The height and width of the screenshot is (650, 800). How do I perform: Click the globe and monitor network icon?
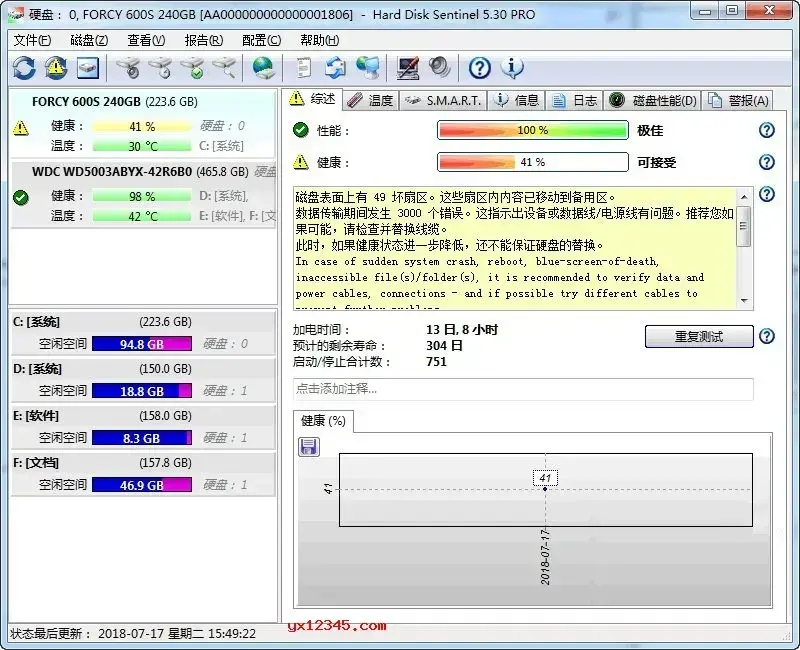tap(368, 68)
